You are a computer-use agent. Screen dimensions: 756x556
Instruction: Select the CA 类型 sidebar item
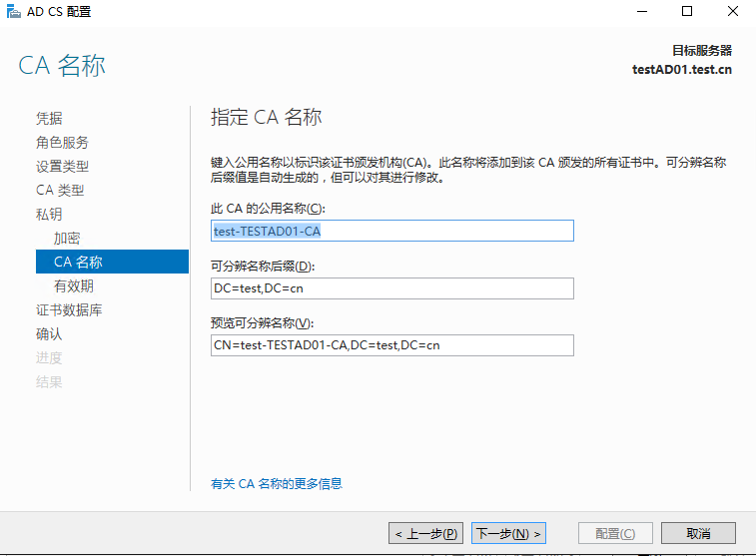coord(60,191)
